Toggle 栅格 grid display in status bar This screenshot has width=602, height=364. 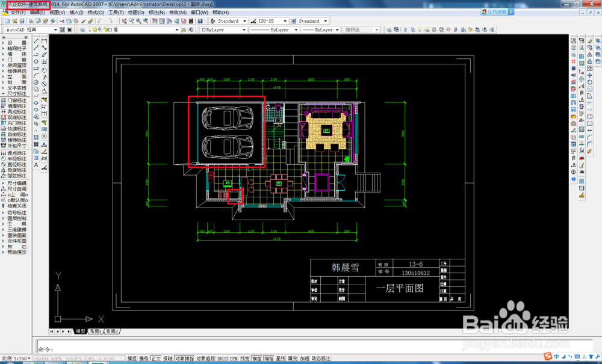point(143,359)
